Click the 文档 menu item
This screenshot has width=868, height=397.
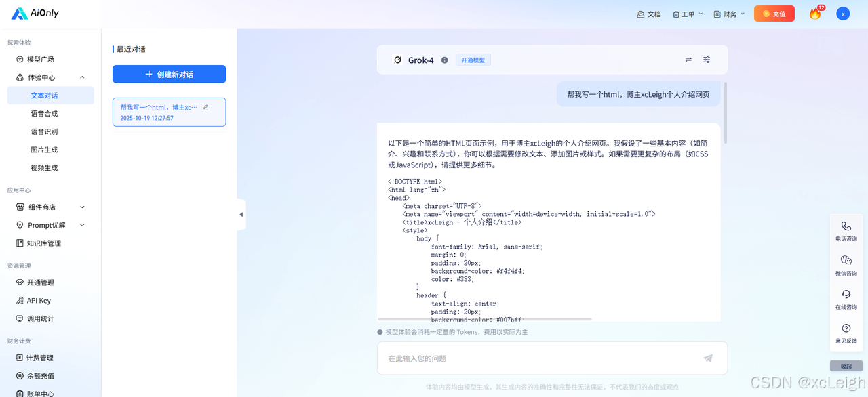(x=649, y=13)
